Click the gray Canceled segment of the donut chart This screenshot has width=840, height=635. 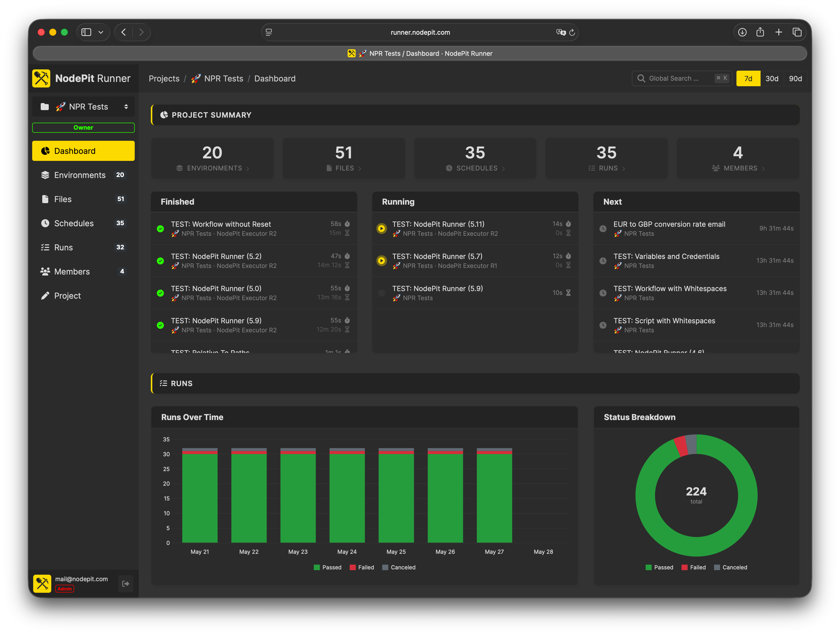click(691, 444)
